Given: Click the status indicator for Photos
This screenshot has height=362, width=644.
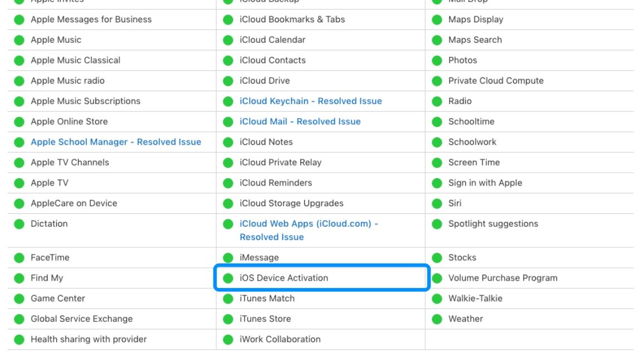Looking at the screenshot, I should [436, 60].
